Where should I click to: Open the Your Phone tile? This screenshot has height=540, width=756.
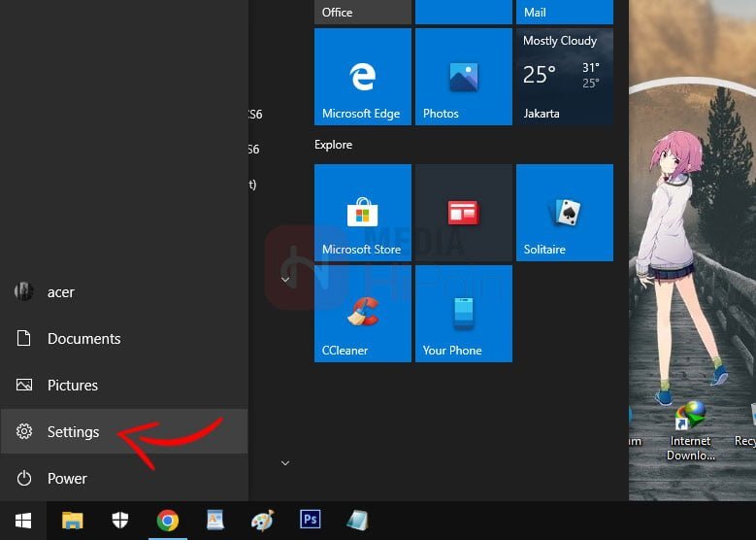463,314
